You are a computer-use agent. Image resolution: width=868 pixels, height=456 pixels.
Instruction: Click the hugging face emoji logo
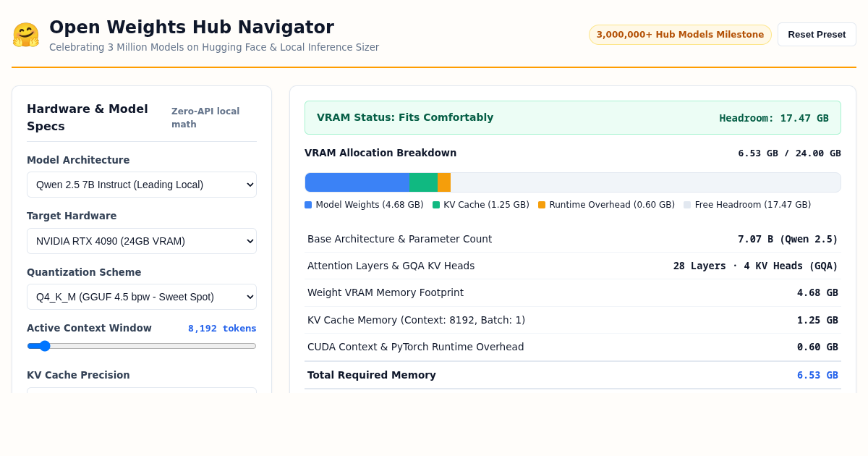(x=25, y=35)
